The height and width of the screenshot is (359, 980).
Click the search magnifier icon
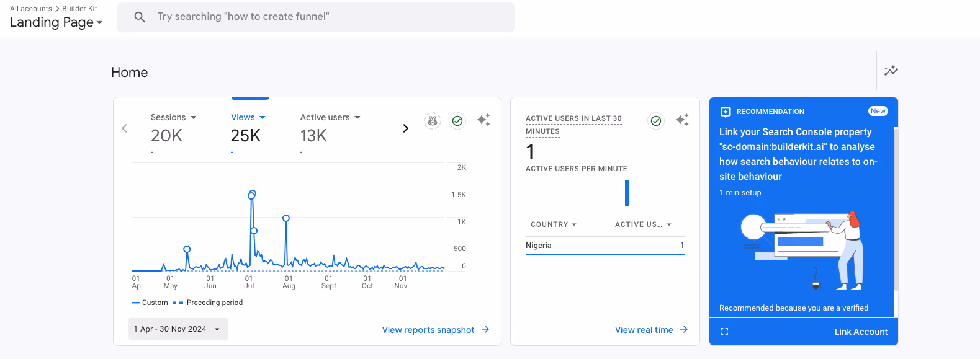click(140, 17)
